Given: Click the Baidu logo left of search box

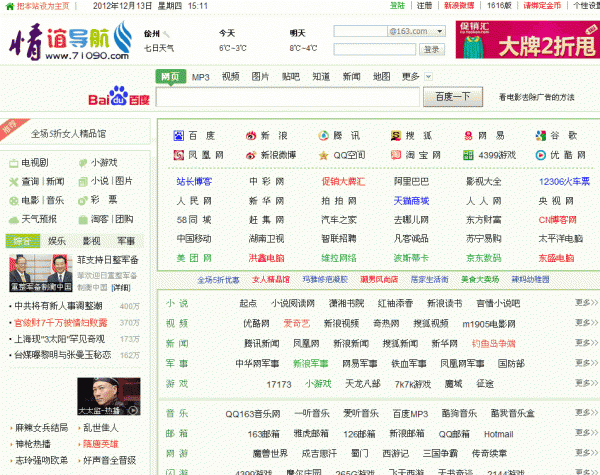Looking at the screenshot, I should point(119,96).
